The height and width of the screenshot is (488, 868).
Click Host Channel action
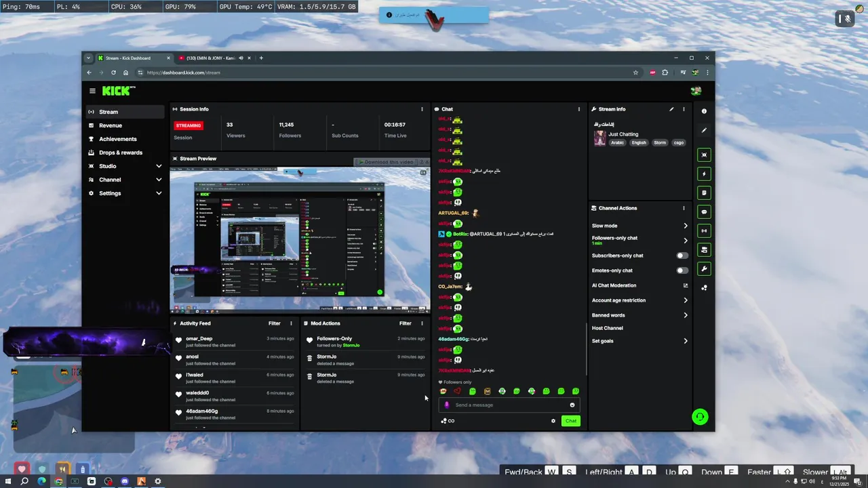[x=607, y=328]
